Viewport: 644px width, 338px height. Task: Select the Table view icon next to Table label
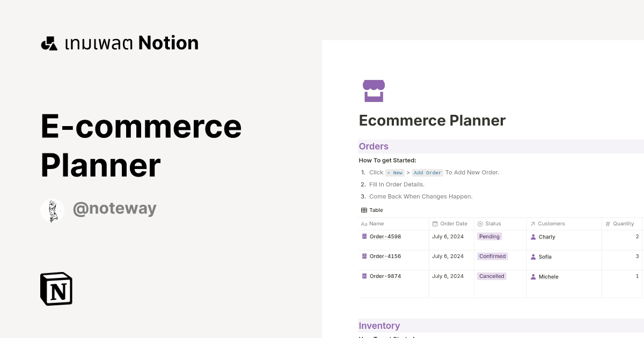click(x=363, y=210)
